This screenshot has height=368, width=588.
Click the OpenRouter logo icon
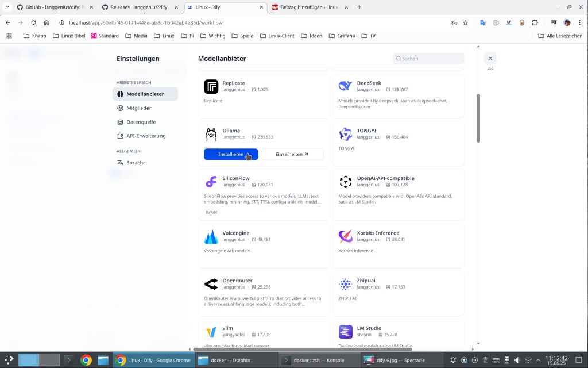tap(211, 284)
